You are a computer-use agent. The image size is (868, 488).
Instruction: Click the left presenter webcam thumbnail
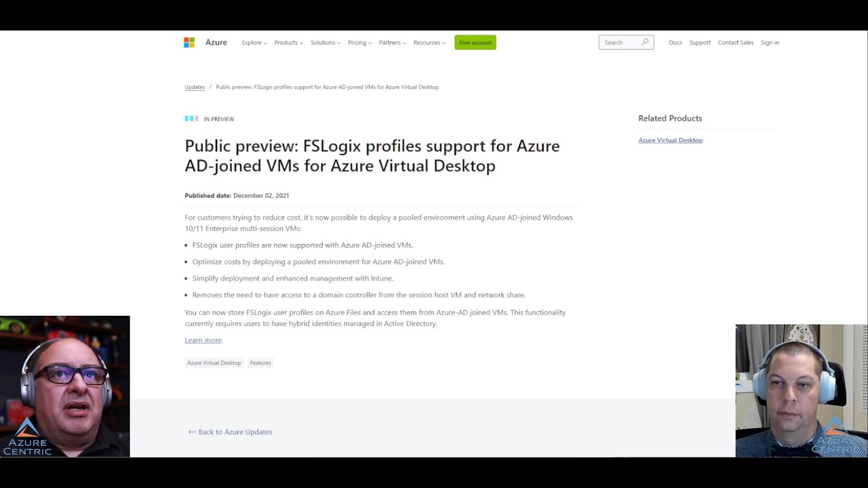[64, 386]
